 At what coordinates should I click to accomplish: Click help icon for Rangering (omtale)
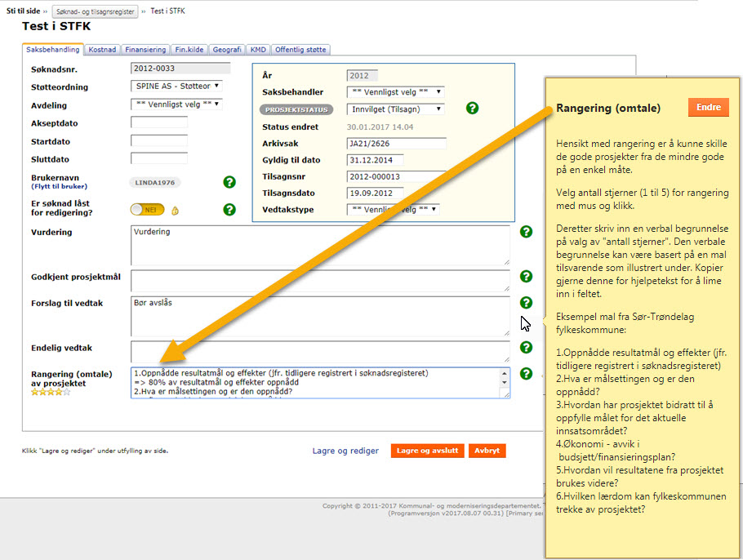[526, 373]
